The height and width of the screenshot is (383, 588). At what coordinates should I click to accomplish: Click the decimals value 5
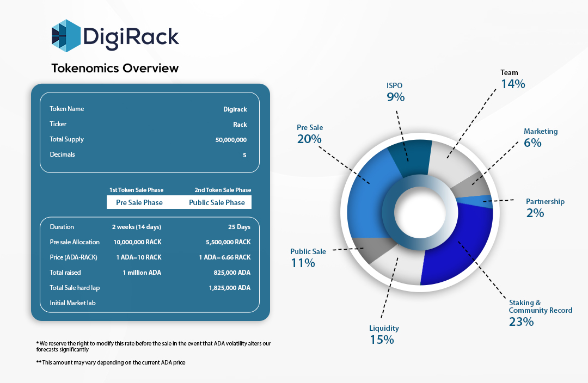pyautogui.click(x=244, y=155)
